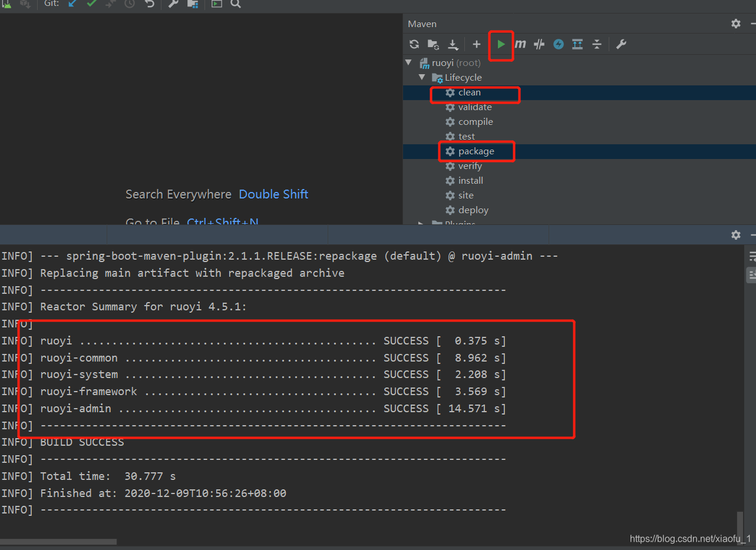Open IDE settings wrench in top toolbar
Viewport: 756px width, 550px height.
click(x=173, y=4)
